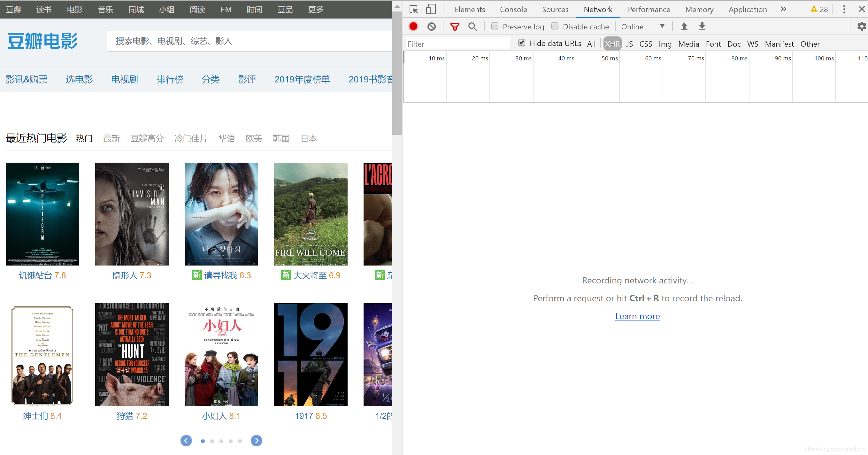Open the 隐形人 movie poster
Viewport: 868px width, 455px height.
[x=132, y=214]
